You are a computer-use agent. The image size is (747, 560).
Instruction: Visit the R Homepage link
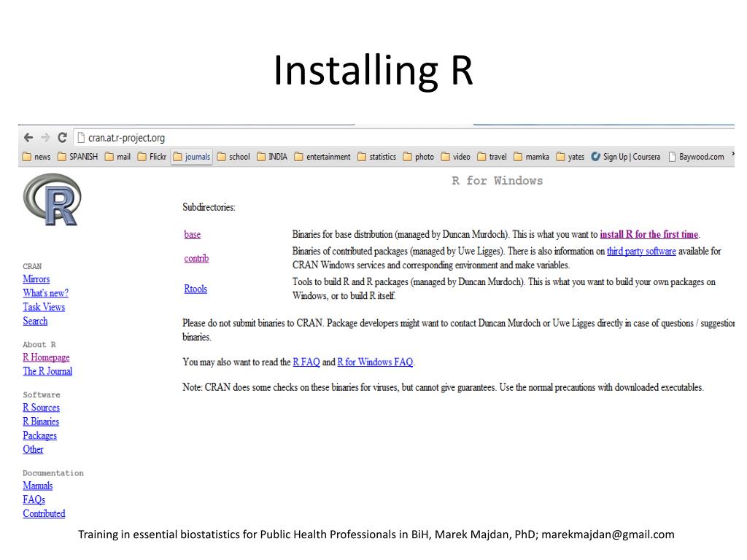tap(46, 357)
